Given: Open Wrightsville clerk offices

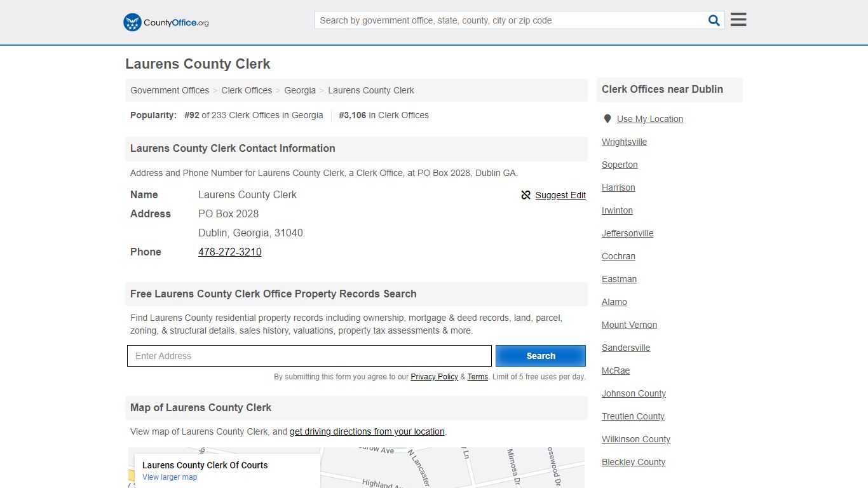Looking at the screenshot, I should click(624, 142).
